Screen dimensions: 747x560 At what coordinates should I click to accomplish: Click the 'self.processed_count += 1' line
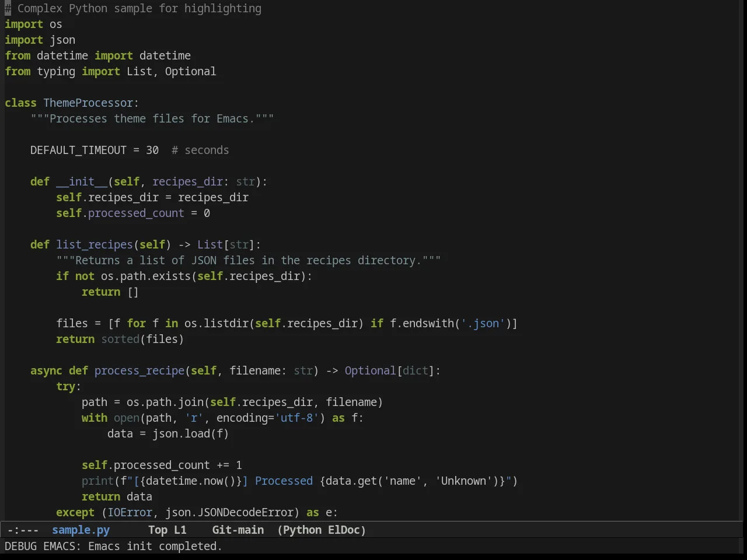[x=162, y=465]
